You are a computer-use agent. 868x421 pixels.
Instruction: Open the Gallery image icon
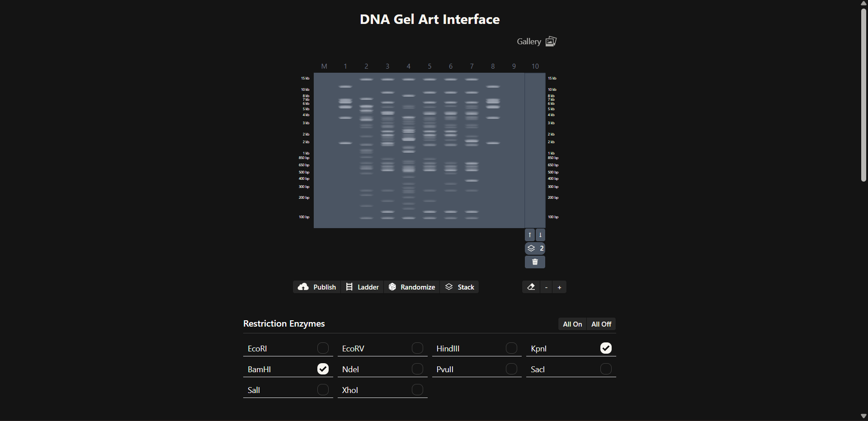550,42
